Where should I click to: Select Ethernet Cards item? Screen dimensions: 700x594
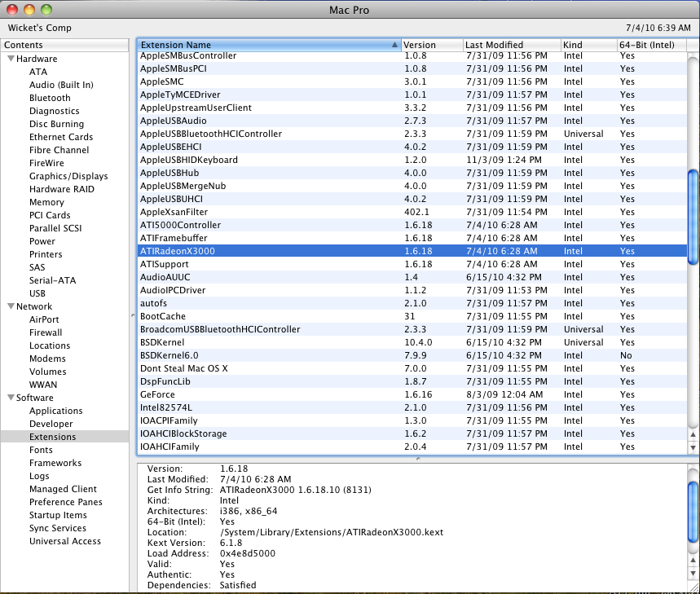pyautogui.click(x=61, y=137)
